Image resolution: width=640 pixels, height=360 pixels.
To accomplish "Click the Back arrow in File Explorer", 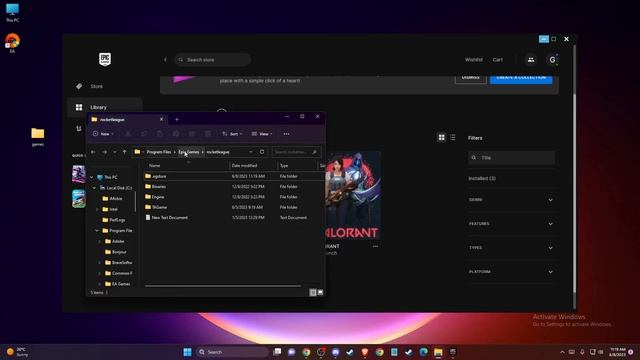I will click(x=93, y=152).
